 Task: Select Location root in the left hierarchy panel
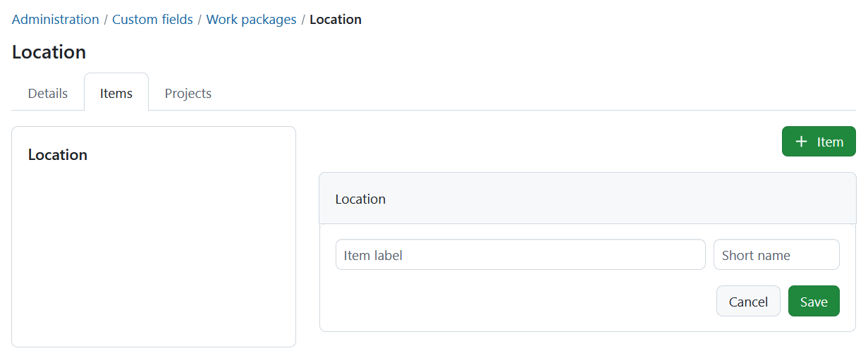pyautogui.click(x=58, y=155)
